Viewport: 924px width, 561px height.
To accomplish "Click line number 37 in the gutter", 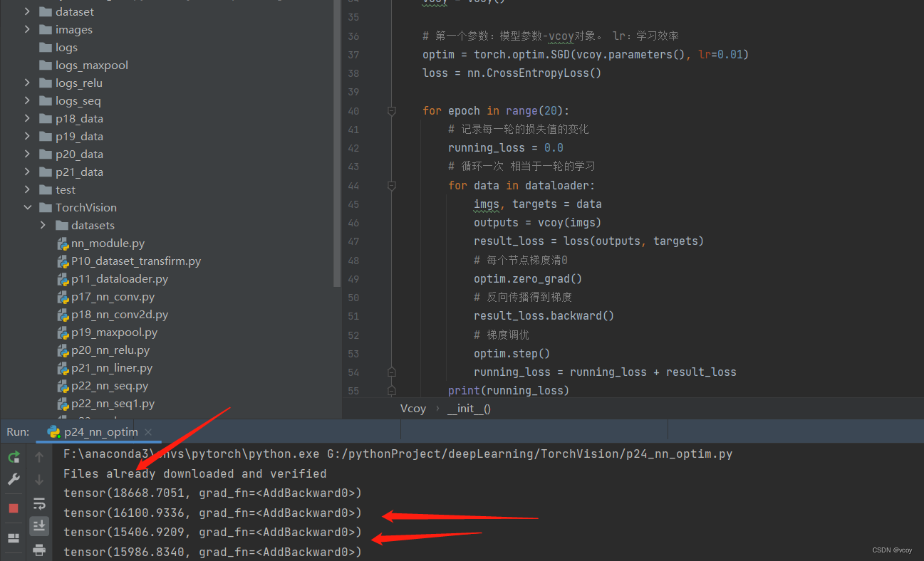I will (x=353, y=55).
